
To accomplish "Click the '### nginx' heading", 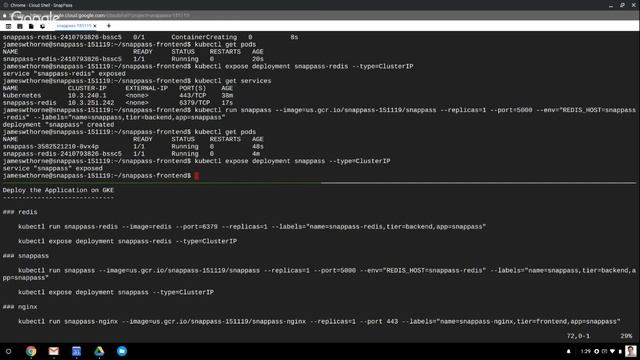I will point(20,307).
